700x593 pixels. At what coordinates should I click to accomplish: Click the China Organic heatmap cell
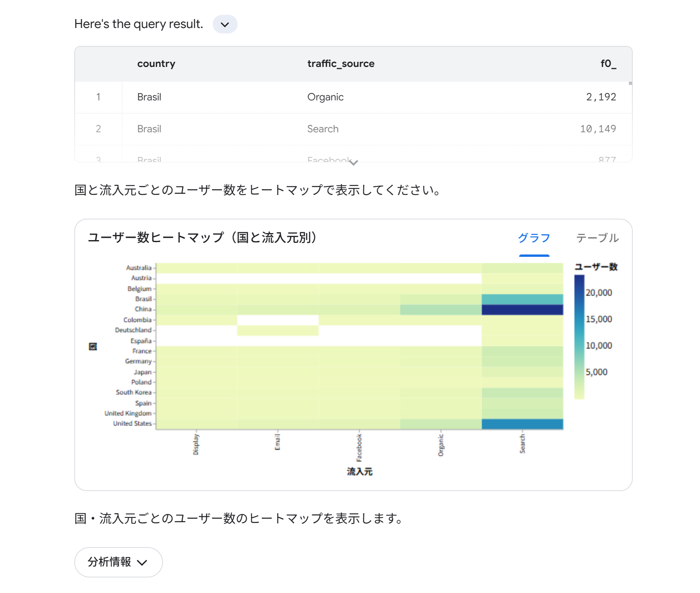[x=441, y=310]
